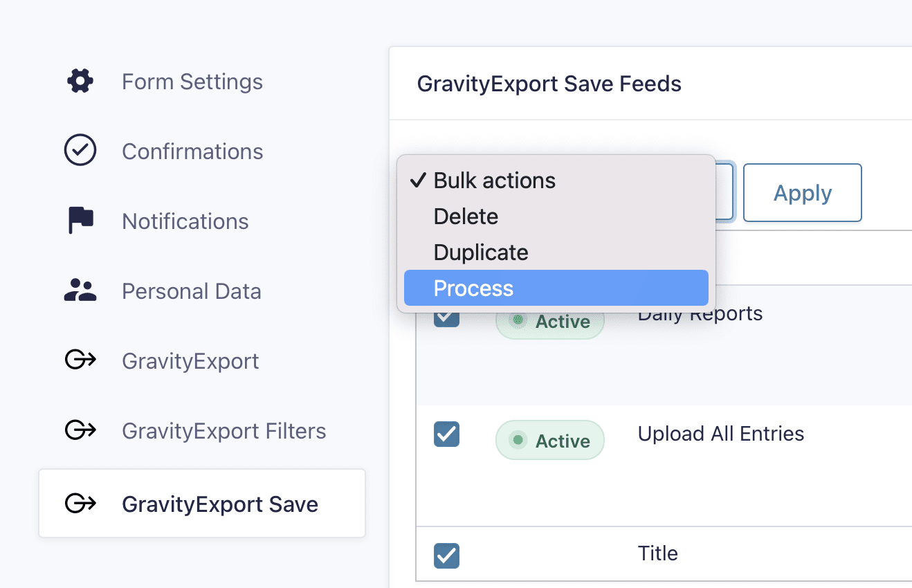Viewport: 912px width, 588px height.
Task: Open the Confirmations settings section
Action: 192,151
